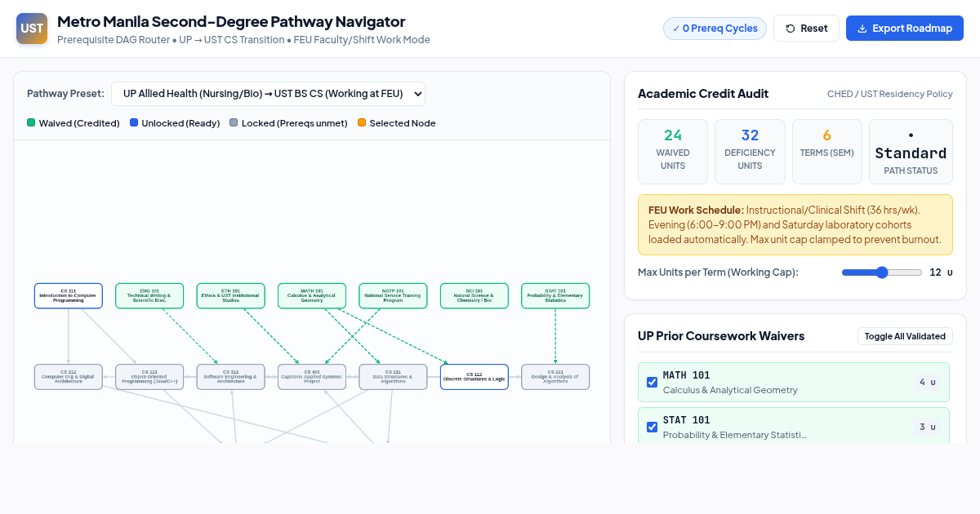
Task: Select the ENG 101 Technical Writing node
Action: click(x=149, y=295)
